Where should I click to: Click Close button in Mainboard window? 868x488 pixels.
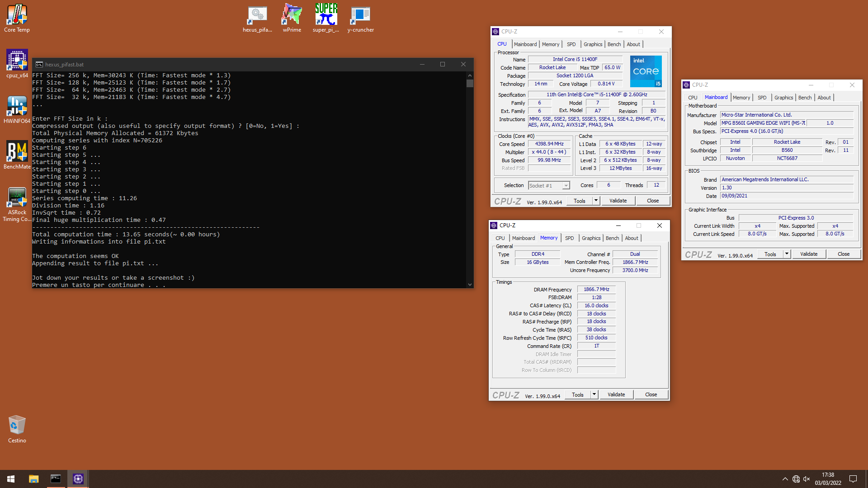[x=844, y=254]
